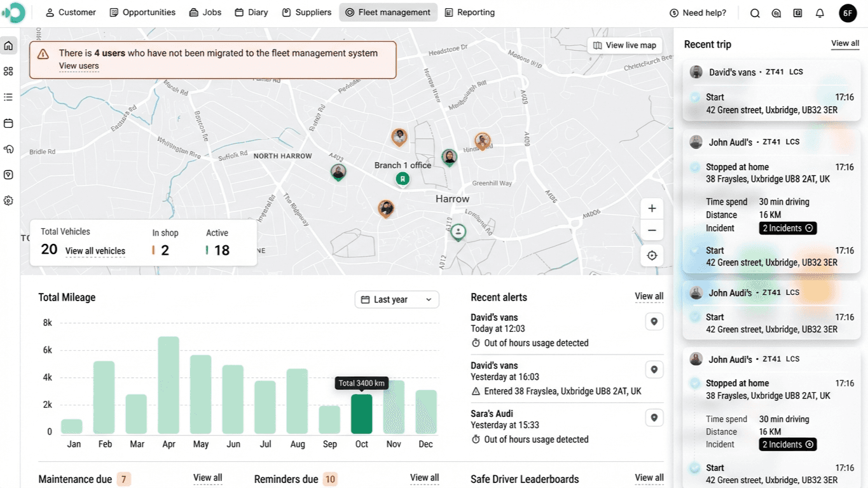
Task: Open the grid apps icon in sidebar
Action: click(8, 71)
